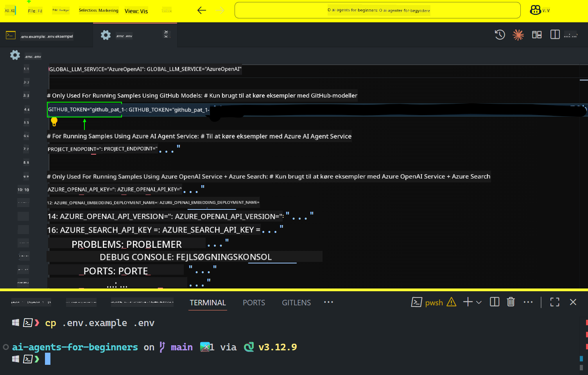Image resolution: width=588 pixels, height=375 pixels.
Task: Open the diff view layout icon
Action: (x=537, y=35)
